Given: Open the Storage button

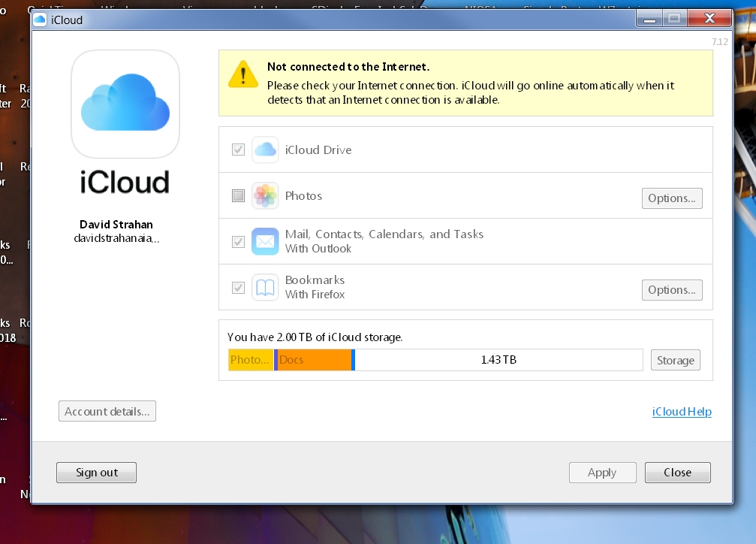Looking at the screenshot, I should coord(675,360).
